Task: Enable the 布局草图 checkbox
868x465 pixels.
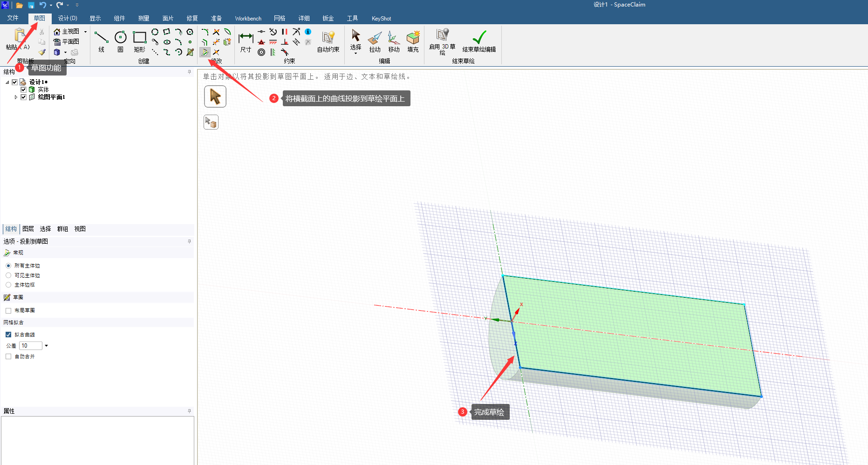Action: click(x=8, y=311)
